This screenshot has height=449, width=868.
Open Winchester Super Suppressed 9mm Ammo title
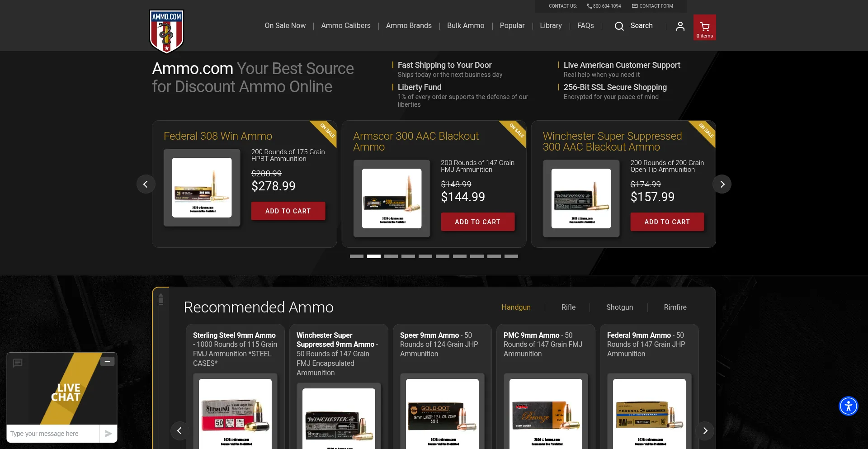click(335, 340)
